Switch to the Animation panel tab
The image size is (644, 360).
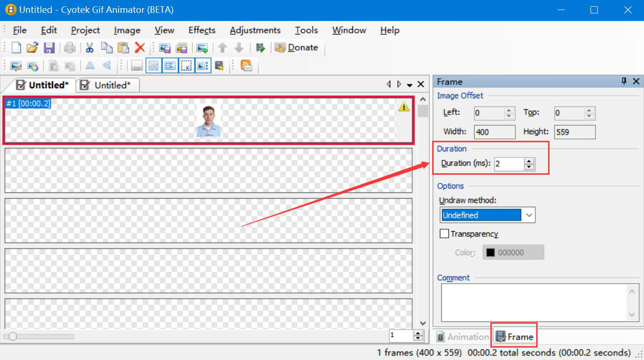pyautogui.click(x=463, y=337)
